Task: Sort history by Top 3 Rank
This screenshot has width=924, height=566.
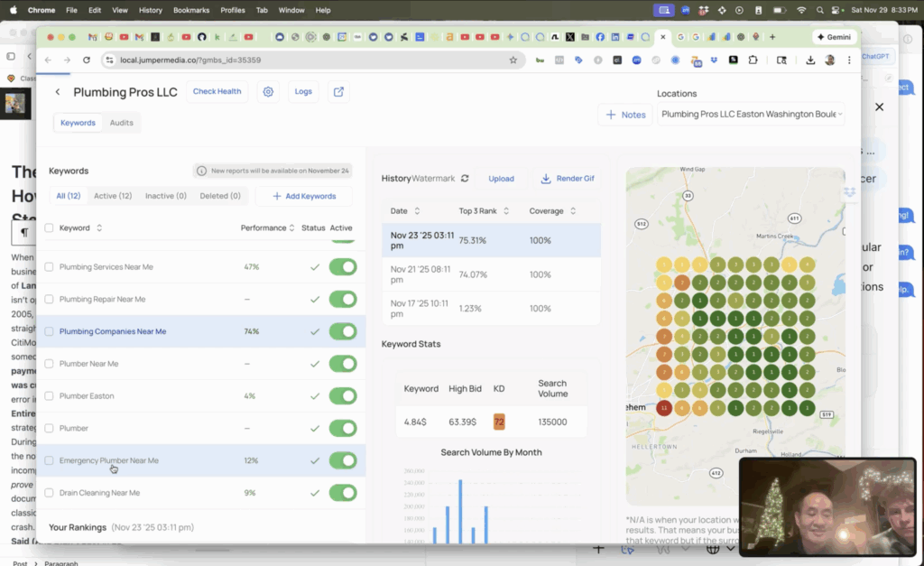Action: (506, 211)
